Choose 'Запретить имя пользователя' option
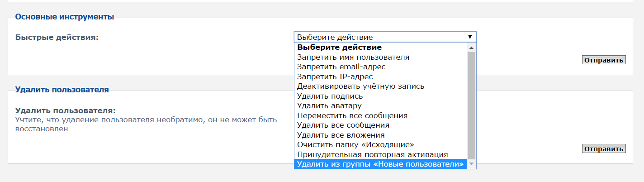Image resolution: width=644 pixels, height=182 pixels. click(x=353, y=57)
